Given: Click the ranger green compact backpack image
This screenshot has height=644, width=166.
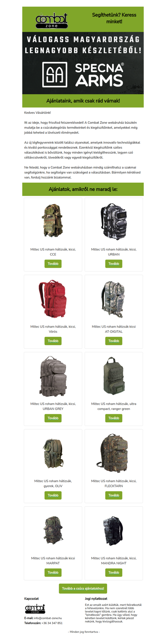Looking at the screenshot, I should pyautogui.click(x=113, y=375).
